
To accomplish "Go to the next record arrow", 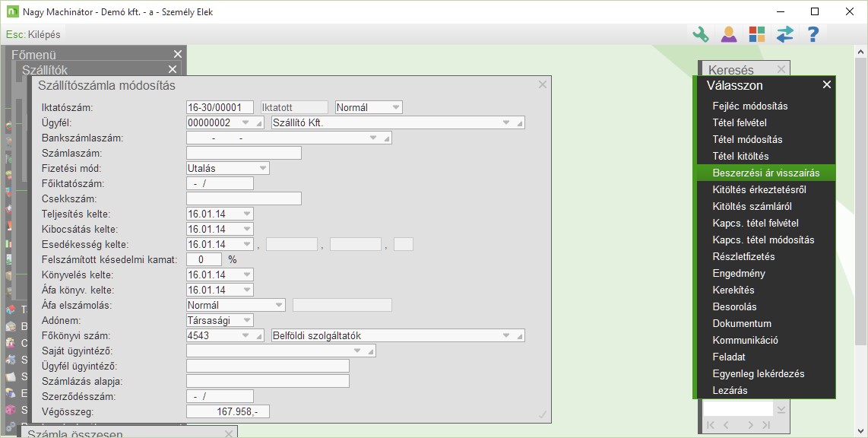I will click(x=750, y=425).
